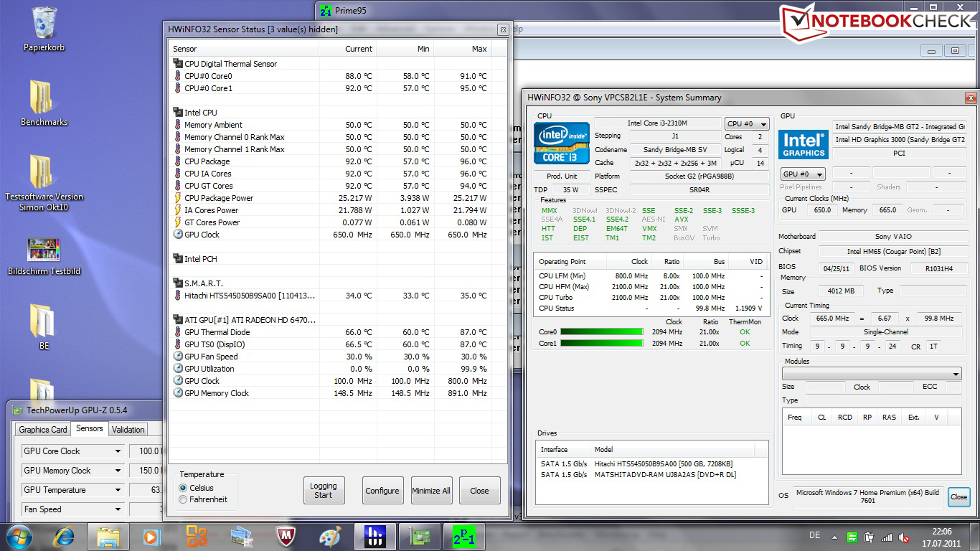Open the Microsoft Office taskbar icon
980x551 pixels.
click(x=197, y=537)
